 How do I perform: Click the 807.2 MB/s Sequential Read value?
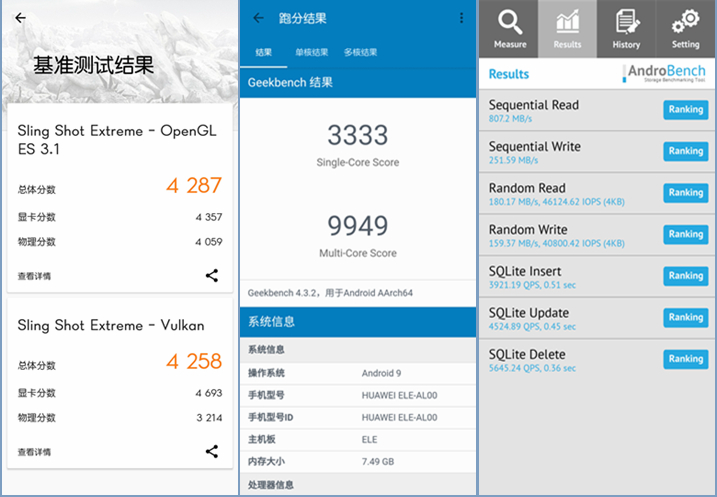point(510,119)
